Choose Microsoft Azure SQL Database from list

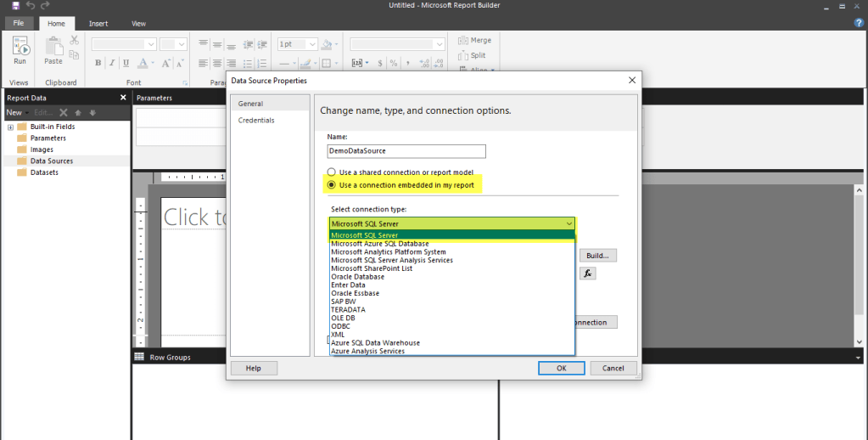point(452,243)
